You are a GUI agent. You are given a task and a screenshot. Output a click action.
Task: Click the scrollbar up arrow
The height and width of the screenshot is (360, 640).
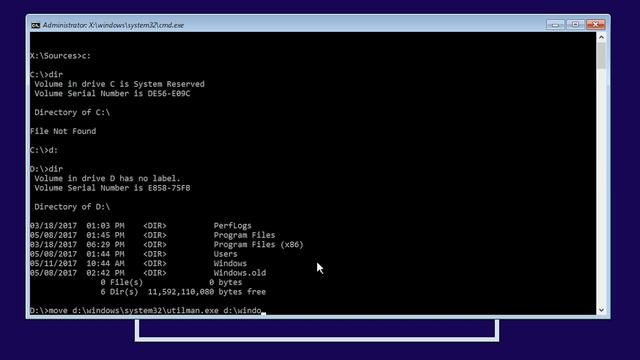tap(601, 37)
